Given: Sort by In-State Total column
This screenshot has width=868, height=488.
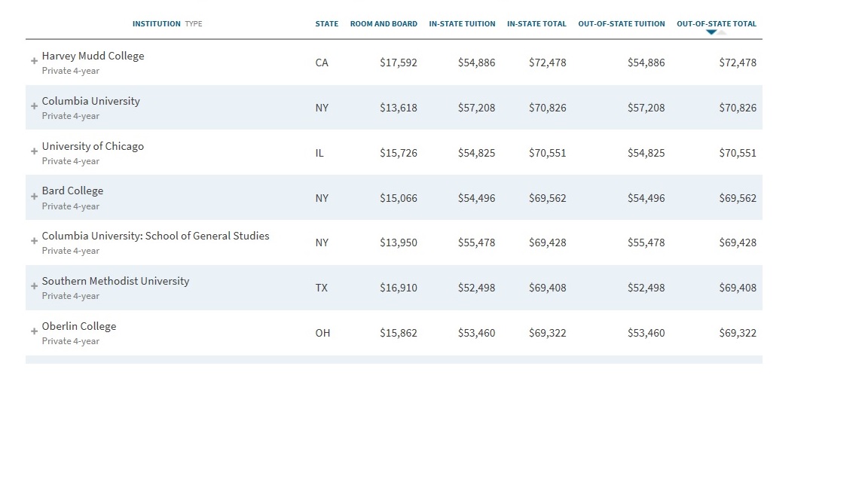Looking at the screenshot, I should point(537,24).
